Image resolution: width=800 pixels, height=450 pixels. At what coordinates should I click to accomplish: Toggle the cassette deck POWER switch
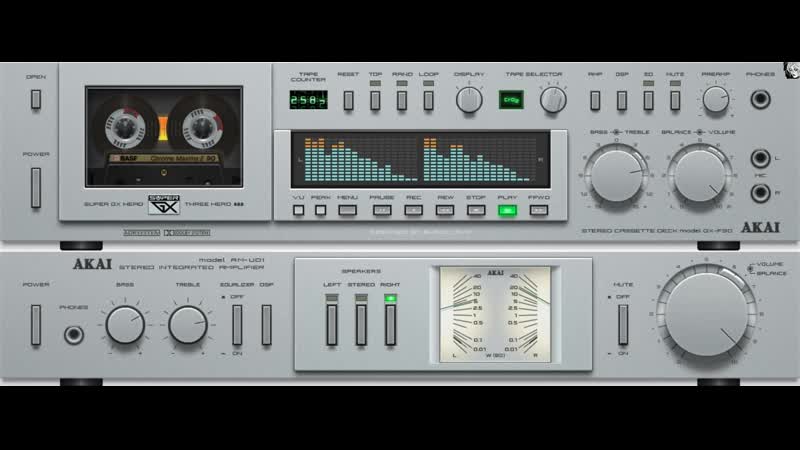pos(36,187)
